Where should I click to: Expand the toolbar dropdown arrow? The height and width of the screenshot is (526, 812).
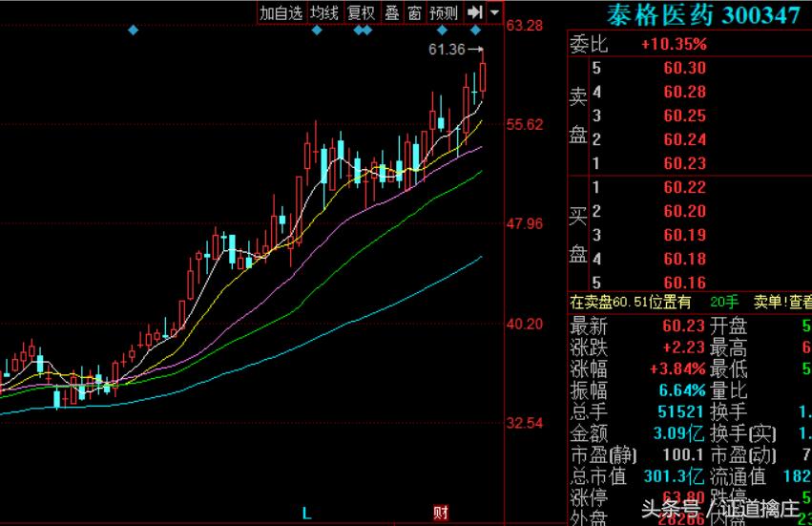(x=495, y=12)
